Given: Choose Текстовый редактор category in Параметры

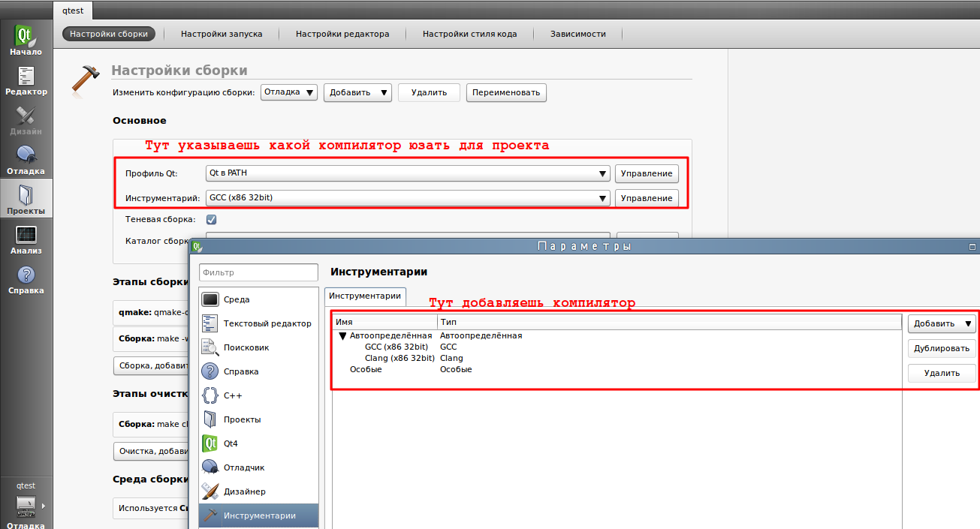Looking at the screenshot, I should tap(258, 323).
